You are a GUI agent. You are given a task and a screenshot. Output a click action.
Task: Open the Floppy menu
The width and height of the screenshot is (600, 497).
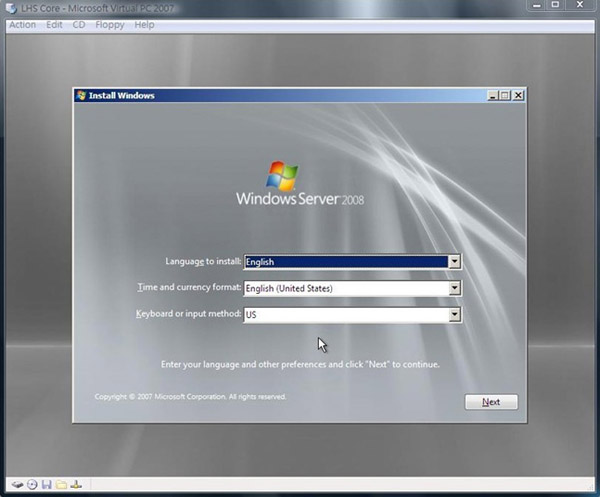point(110,24)
